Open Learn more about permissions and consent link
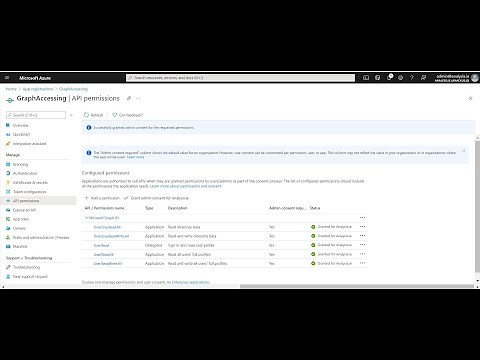 (186, 186)
